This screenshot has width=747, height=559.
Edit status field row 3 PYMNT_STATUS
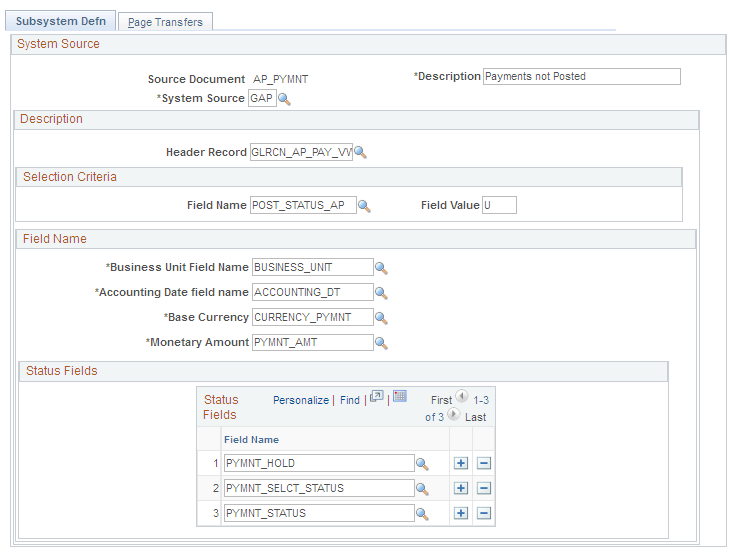(319, 513)
